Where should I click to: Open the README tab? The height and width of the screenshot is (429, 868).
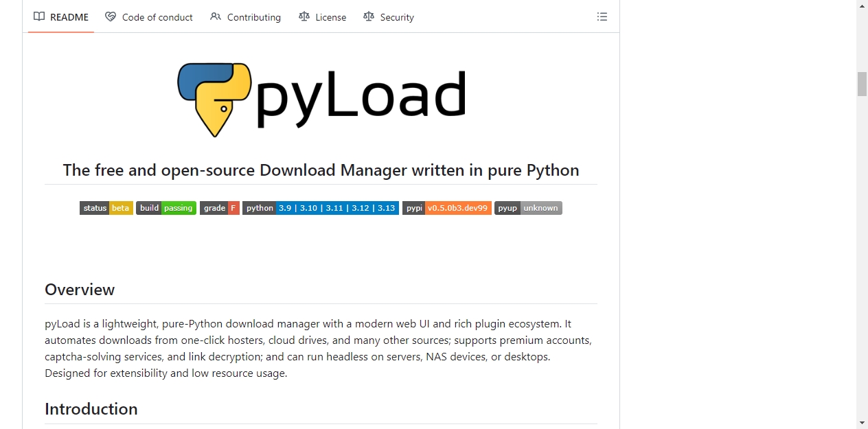click(61, 17)
